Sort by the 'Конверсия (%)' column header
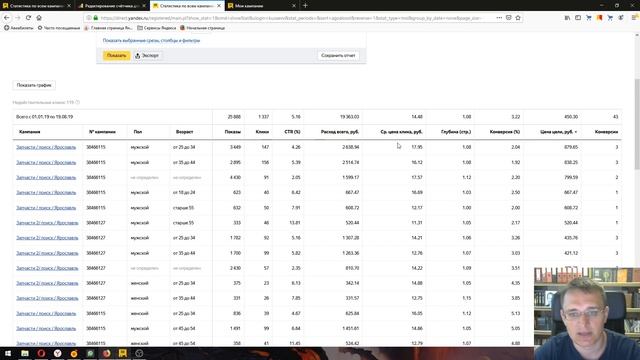Image resolution: width=640 pixels, height=360 pixels. click(x=505, y=132)
